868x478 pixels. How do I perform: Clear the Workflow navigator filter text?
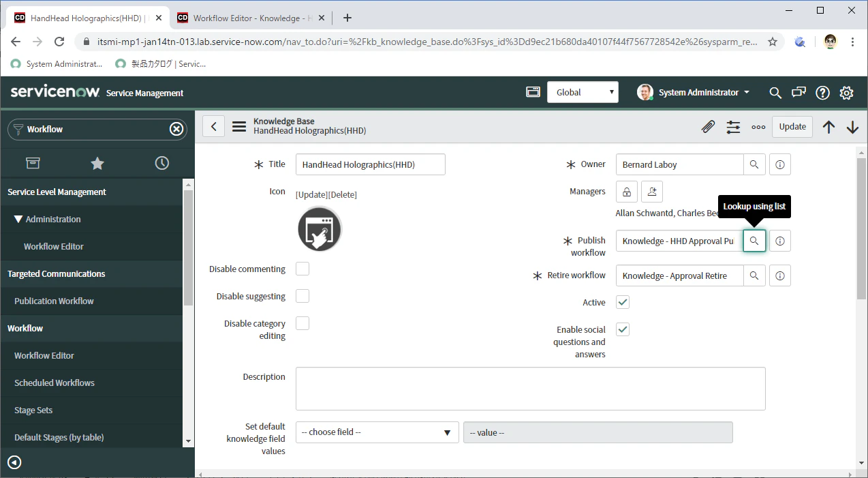(x=176, y=129)
